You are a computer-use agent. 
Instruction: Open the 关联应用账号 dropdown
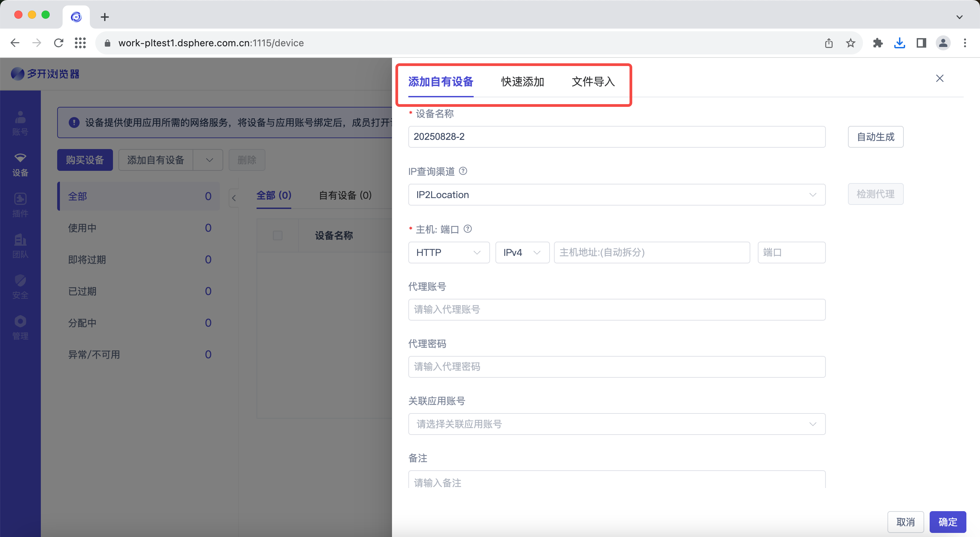[x=617, y=424]
